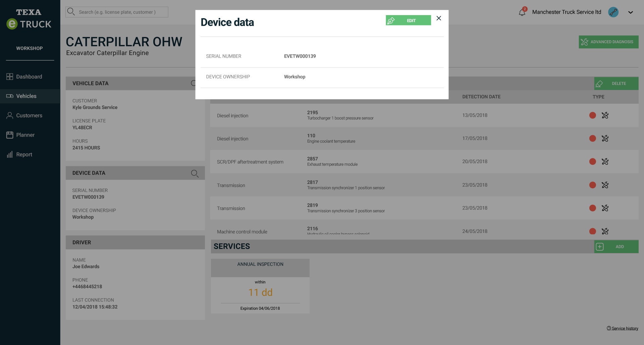This screenshot has height=345, width=644.
Task: Click diagnosis tool icon for fault 2819
Action: [605, 208]
